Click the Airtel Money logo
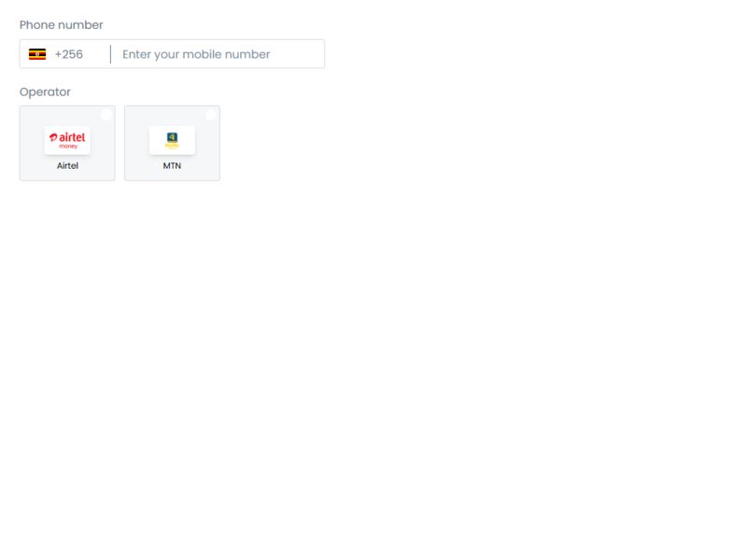The width and height of the screenshot is (747, 560). point(67,140)
